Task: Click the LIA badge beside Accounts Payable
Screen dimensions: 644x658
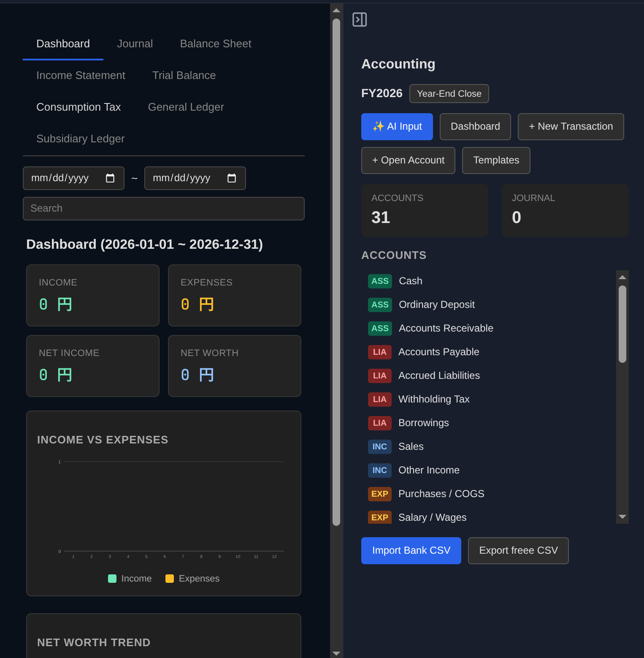Action: click(379, 352)
